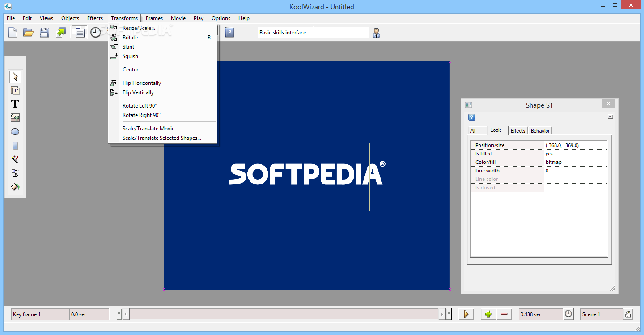Add a key frame with green plus

click(x=488, y=314)
